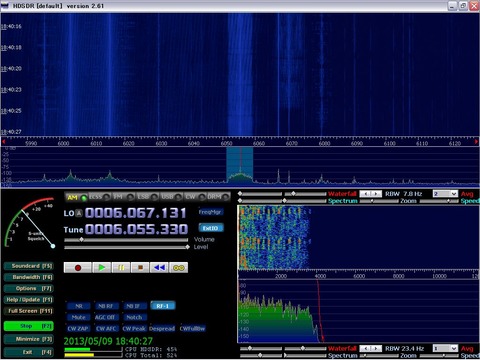Open the ExtIO settings
This screenshot has width=480, height=360.
point(211,228)
